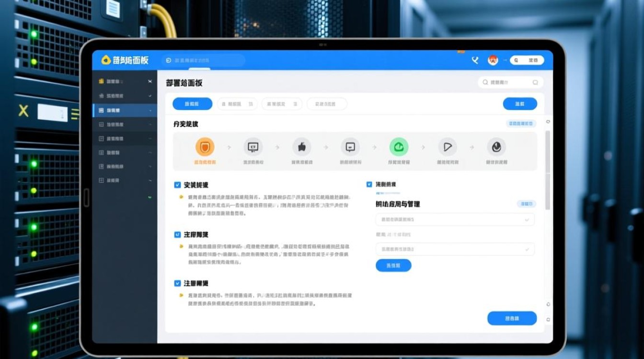Toggle the checkbox in the right column section
The width and height of the screenshot is (644, 359).
coord(368,183)
